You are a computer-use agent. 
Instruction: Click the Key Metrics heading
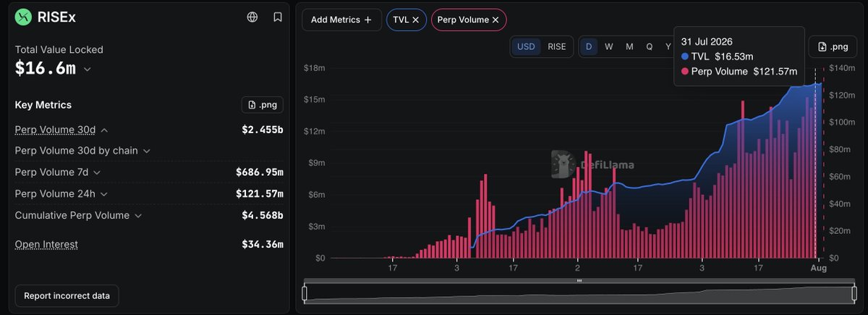coord(43,105)
